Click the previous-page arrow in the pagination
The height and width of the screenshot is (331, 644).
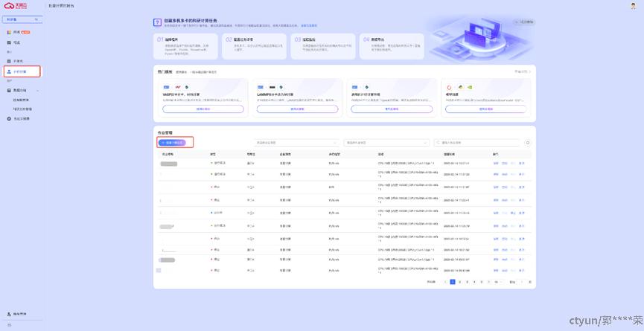coord(445,282)
